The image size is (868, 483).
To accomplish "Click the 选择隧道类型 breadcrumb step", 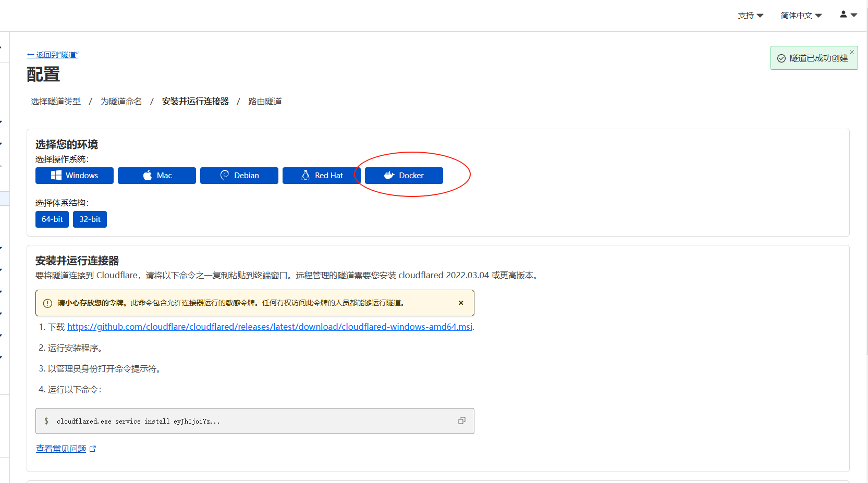I will click(56, 102).
